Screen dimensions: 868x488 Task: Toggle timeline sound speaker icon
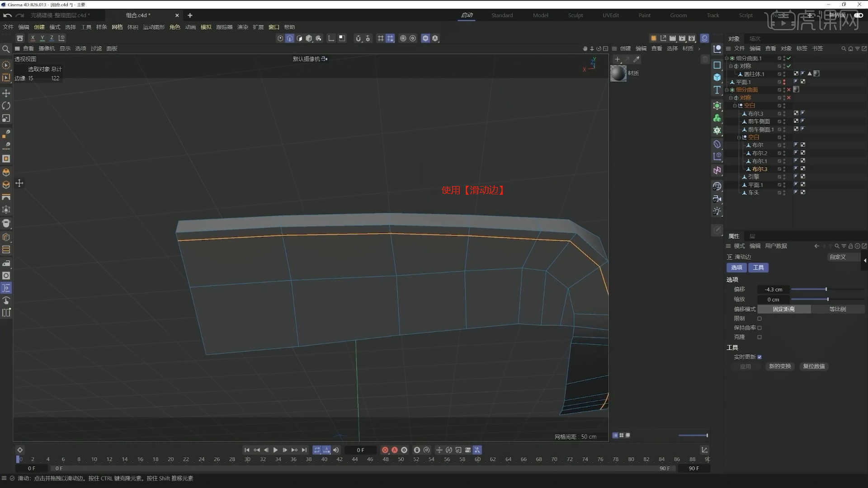pyautogui.click(x=336, y=450)
